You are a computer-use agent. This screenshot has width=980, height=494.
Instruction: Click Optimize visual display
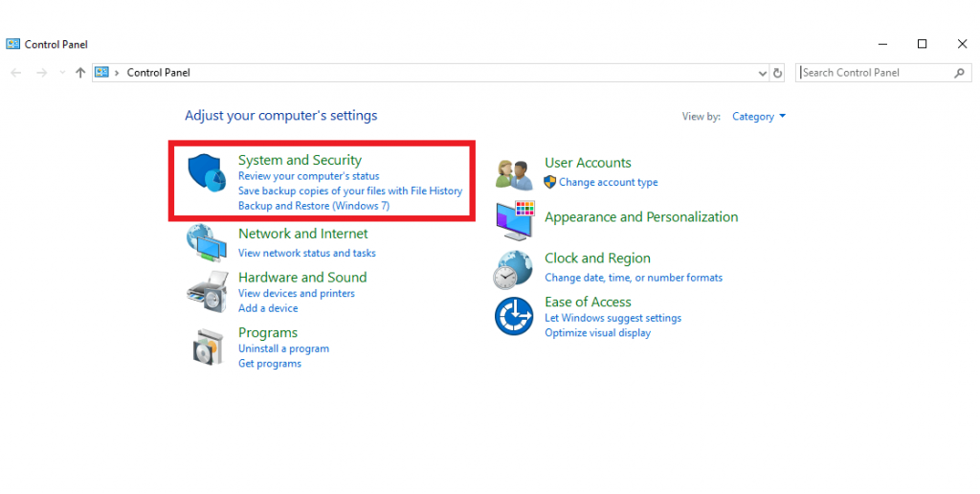tap(597, 332)
